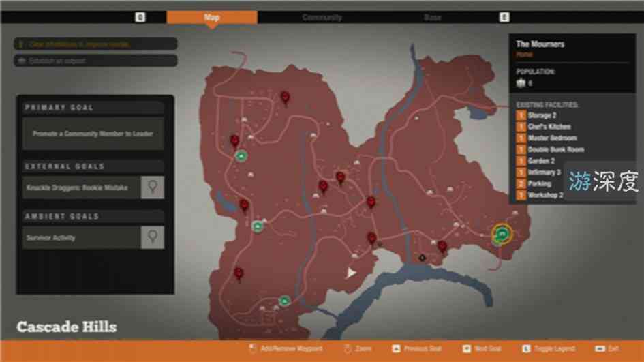Select green outpost marker near the western lake
This screenshot has width=644, height=362.
[258, 226]
